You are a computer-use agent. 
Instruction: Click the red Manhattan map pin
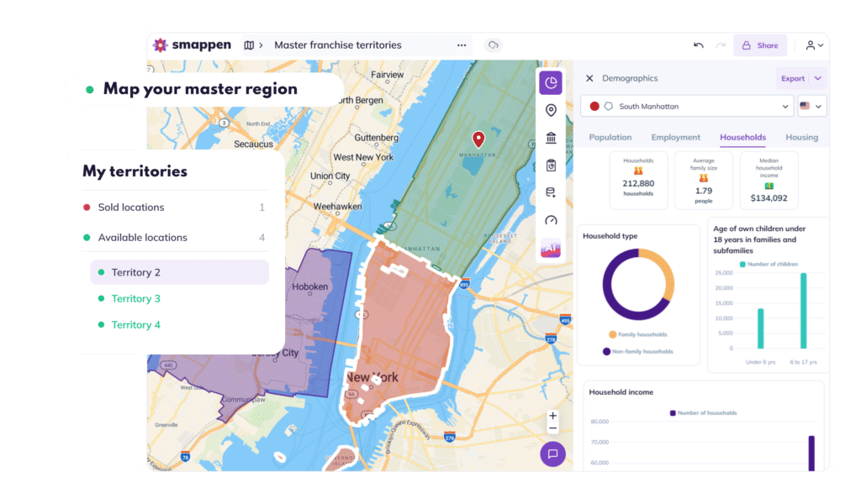[478, 139]
